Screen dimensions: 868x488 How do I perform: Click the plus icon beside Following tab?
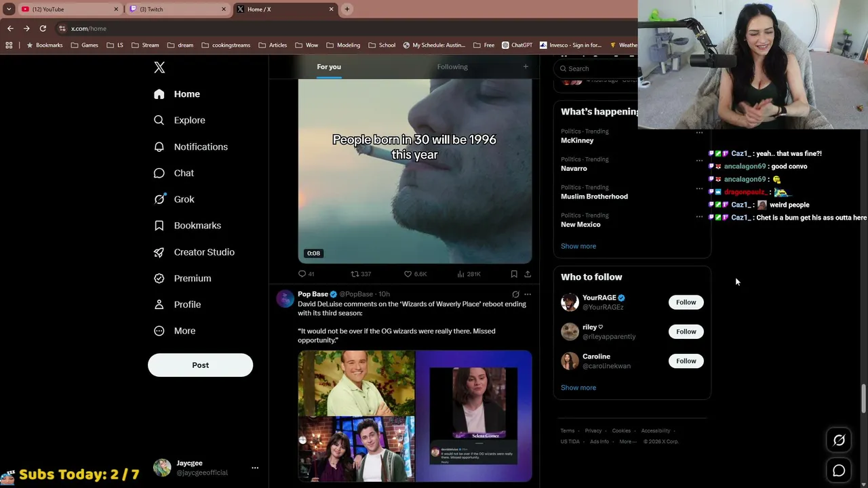526,66
